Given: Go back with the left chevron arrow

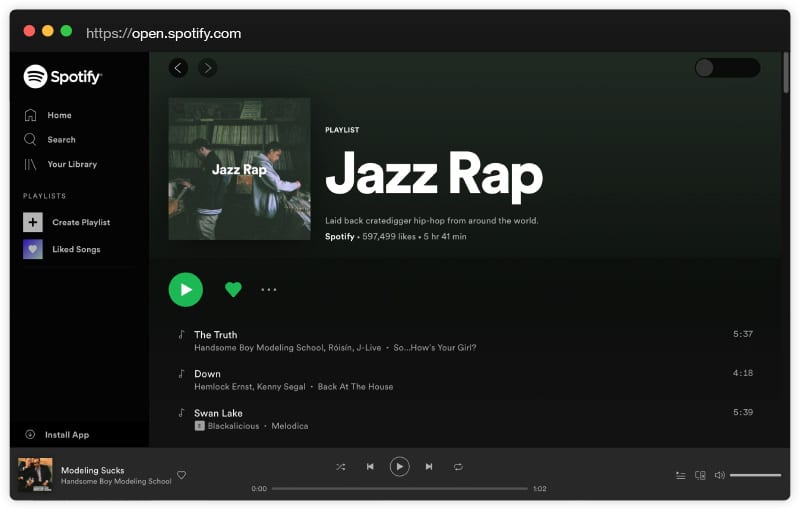Looking at the screenshot, I should (x=178, y=68).
